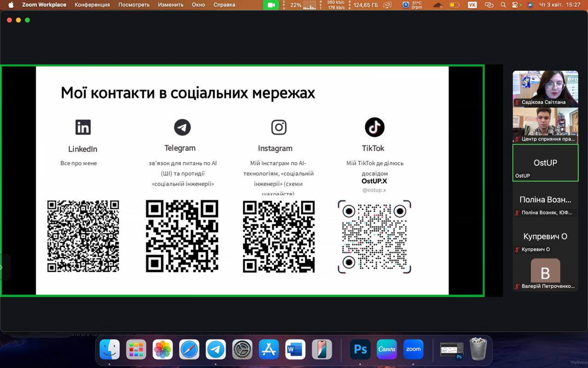Open Safari browser from the dock

(x=189, y=350)
